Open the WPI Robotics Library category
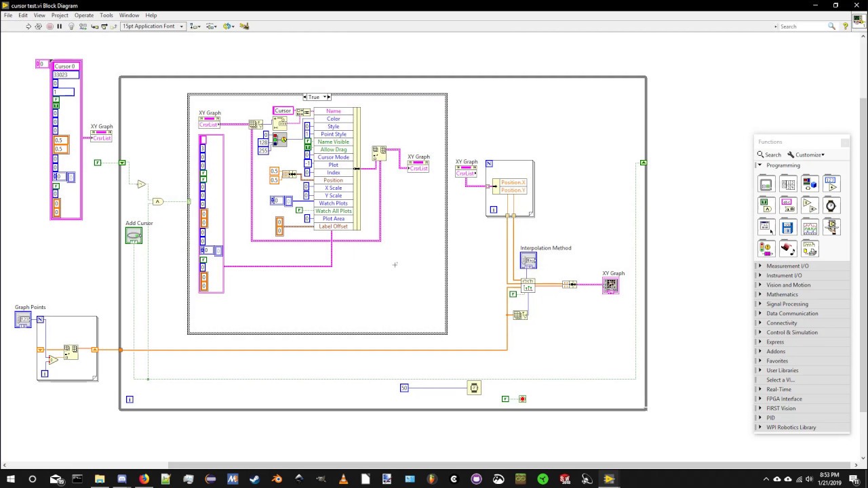868x488 pixels. coord(791,427)
